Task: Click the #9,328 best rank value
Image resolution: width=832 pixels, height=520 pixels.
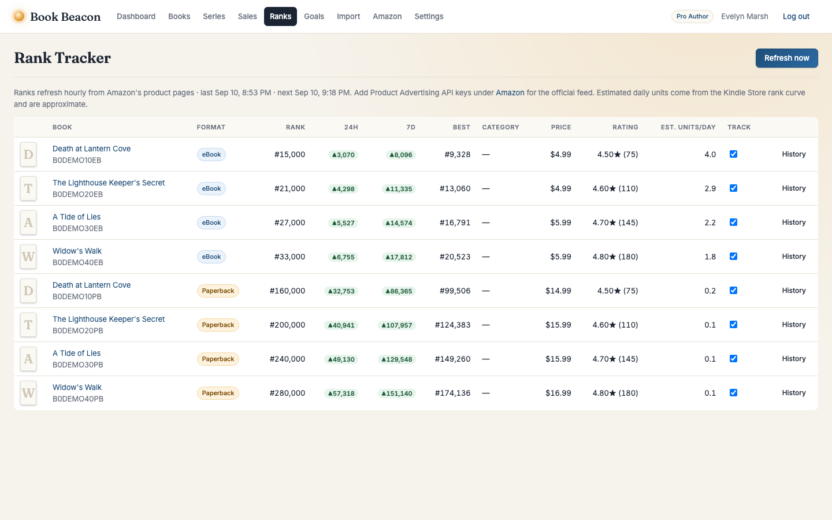Action: tap(457, 154)
